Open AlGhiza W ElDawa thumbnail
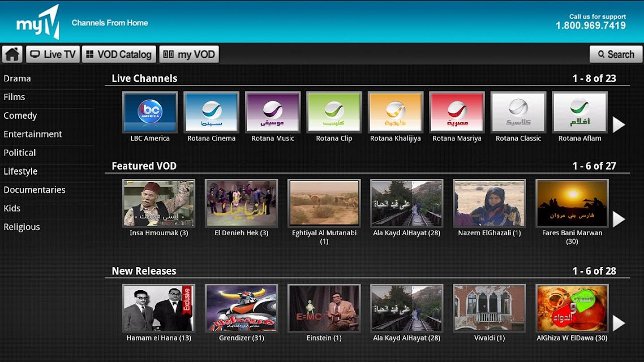Image resolution: width=644 pixels, height=362 pixels. pyautogui.click(x=572, y=308)
